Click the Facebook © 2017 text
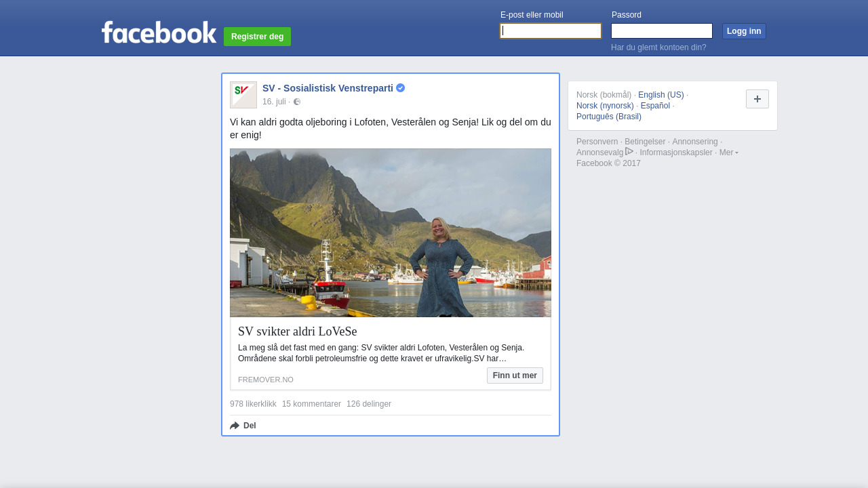Image resolution: width=868 pixels, height=488 pixels. tap(608, 163)
